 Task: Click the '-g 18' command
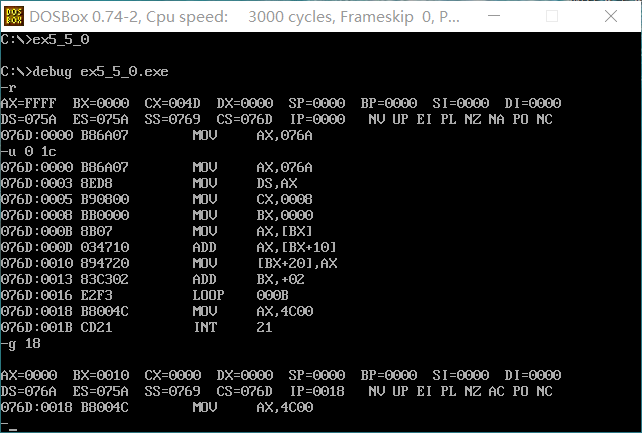click(21, 344)
